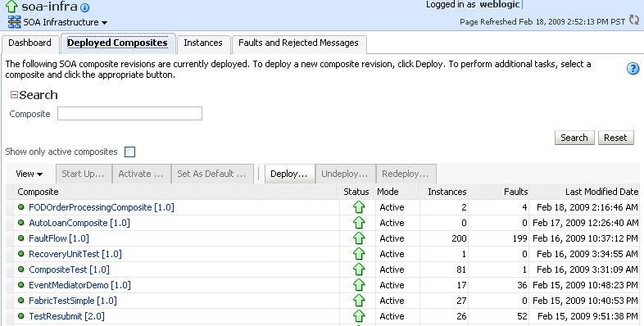The height and width of the screenshot is (326, 644).
Task: Select the FaultFlow row selector cell
Action: [10, 238]
